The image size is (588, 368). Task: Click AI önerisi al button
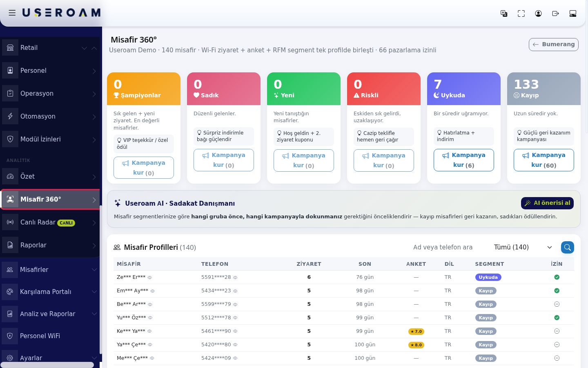(547, 203)
